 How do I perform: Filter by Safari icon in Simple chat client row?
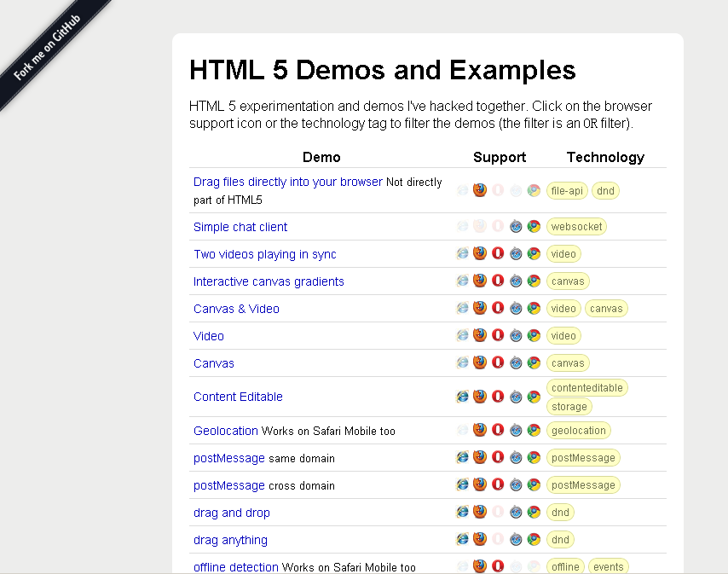[x=516, y=227]
